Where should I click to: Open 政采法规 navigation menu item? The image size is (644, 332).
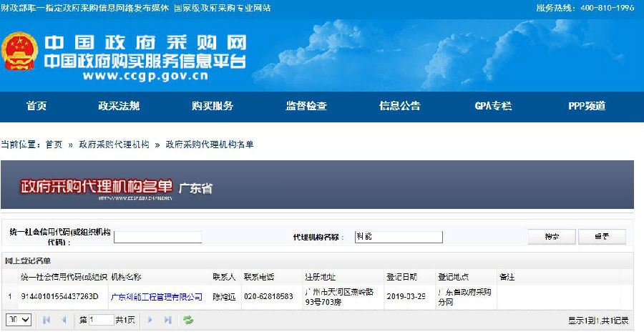[119, 106]
